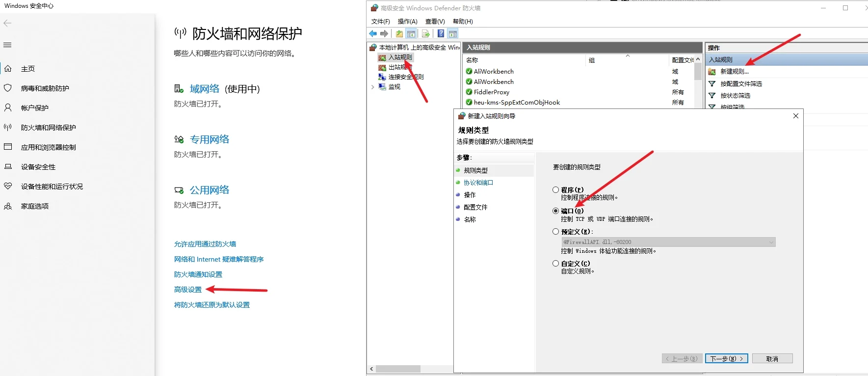Select wizard step Rule Type (规则类型)
The width and height of the screenshot is (868, 376).
click(475, 170)
